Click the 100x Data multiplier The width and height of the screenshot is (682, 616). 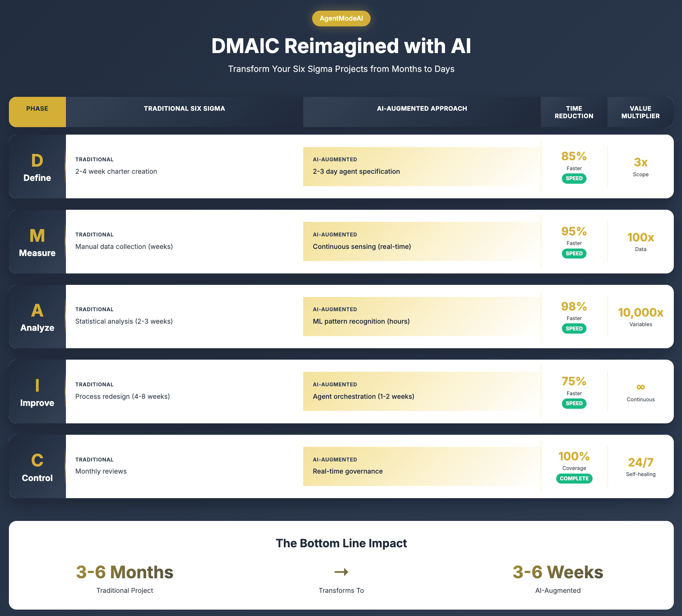pos(640,237)
